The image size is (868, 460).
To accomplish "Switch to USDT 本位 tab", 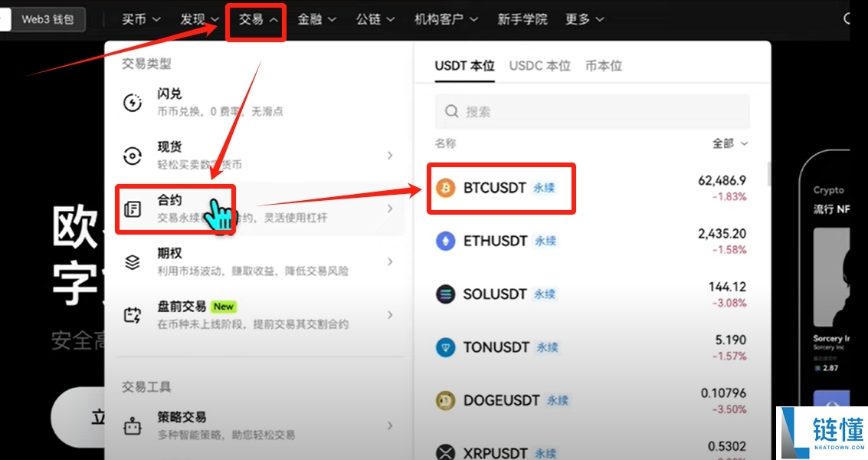I will [x=464, y=66].
